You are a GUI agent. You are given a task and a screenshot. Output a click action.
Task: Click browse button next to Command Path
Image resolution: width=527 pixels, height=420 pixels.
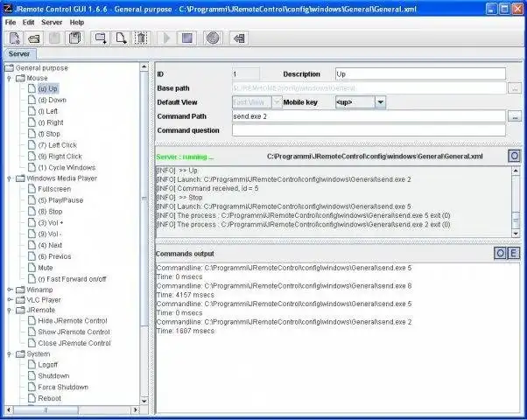[515, 116]
